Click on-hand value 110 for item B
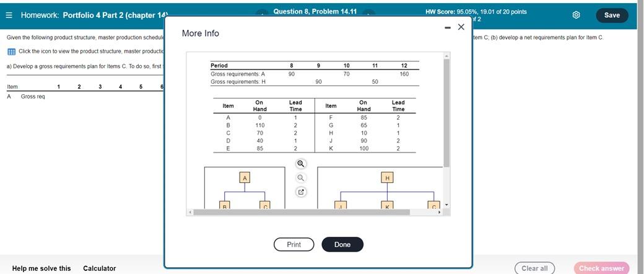644x274 pixels. [x=259, y=125]
